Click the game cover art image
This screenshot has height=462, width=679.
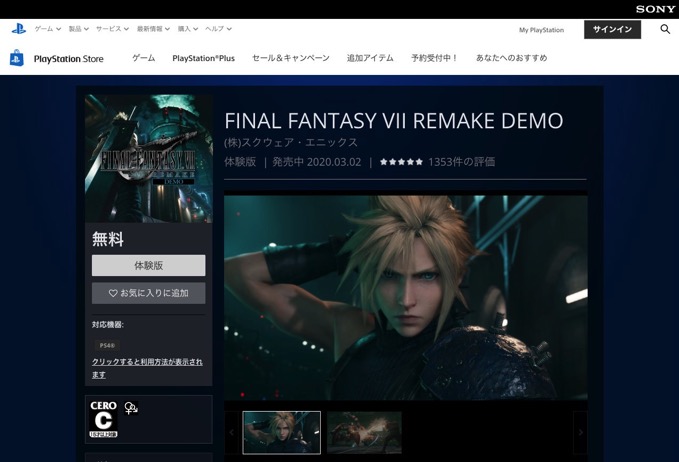click(x=149, y=158)
